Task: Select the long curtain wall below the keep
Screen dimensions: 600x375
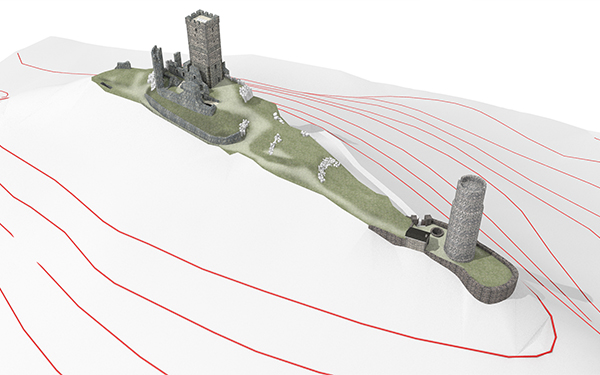Action: (191, 121)
